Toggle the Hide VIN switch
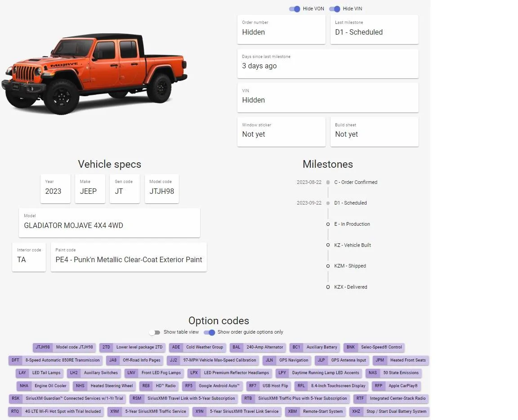This screenshot has height=420, width=518. (335, 9)
